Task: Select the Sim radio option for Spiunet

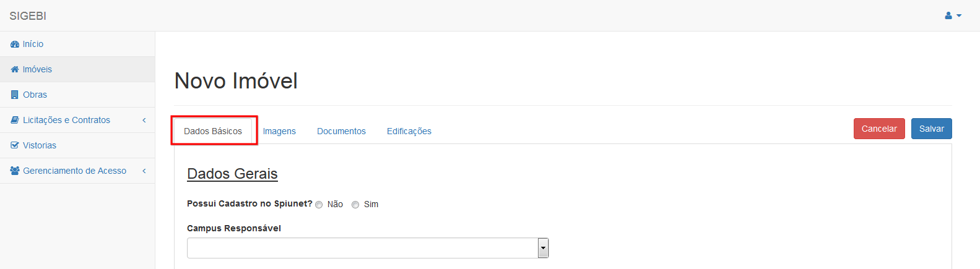Action: 355,205
